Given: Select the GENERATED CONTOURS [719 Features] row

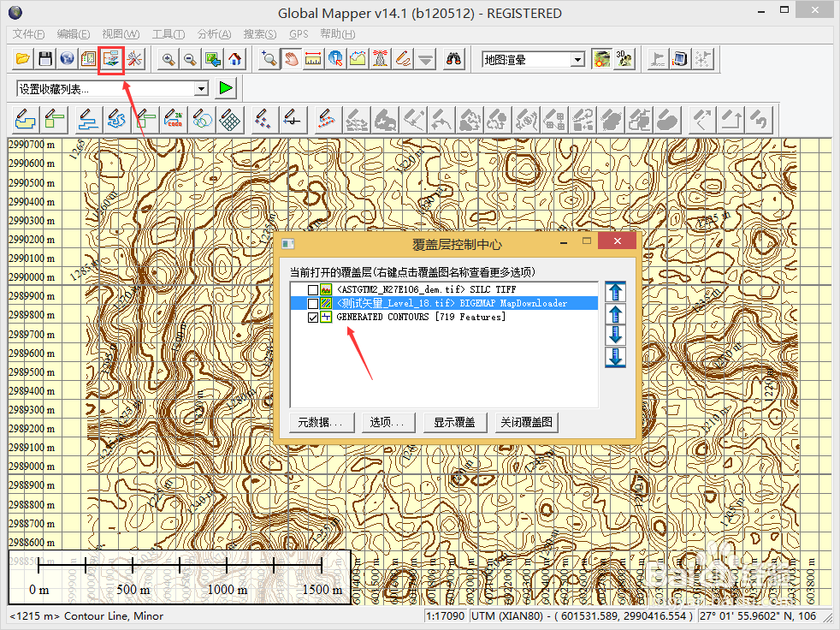Looking at the screenshot, I should (444, 318).
